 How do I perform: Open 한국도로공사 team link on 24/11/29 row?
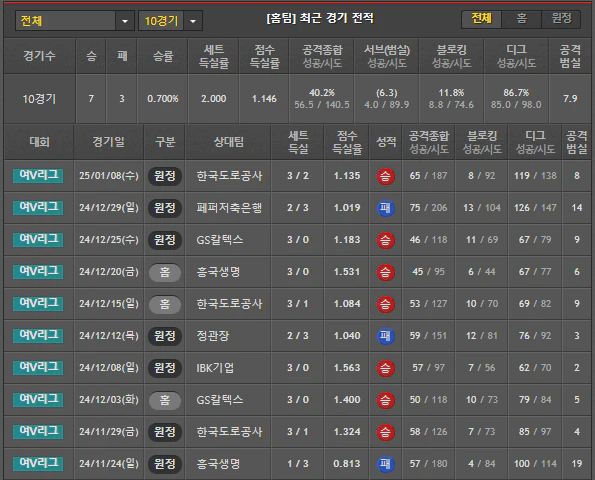click(x=229, y=432)
